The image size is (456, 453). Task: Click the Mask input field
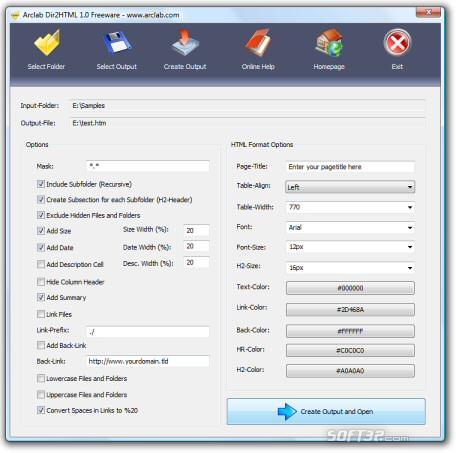tap(148, 166)
